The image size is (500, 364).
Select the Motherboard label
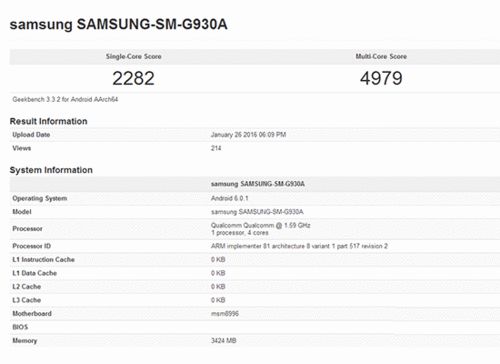[32, 314]
